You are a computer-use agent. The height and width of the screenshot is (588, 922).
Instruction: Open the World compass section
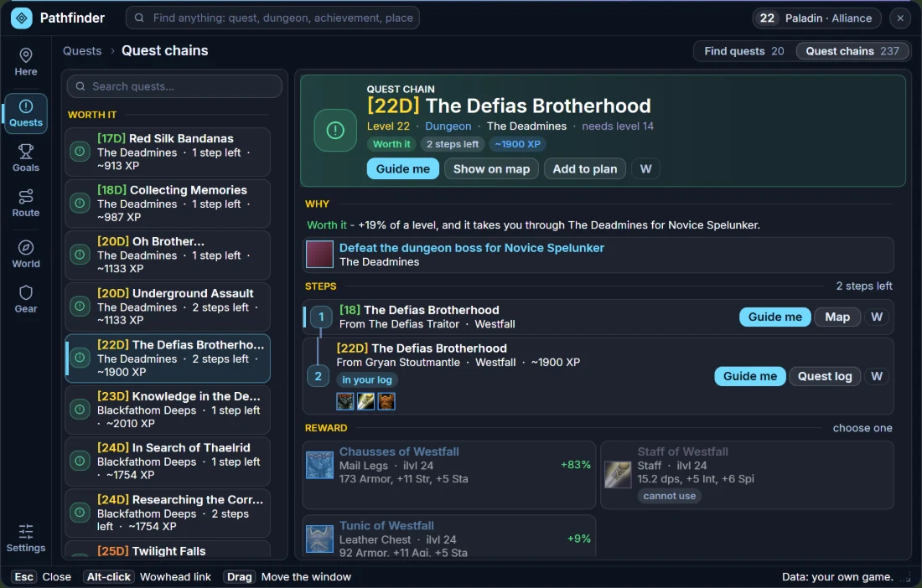click(x=26, y=255)
